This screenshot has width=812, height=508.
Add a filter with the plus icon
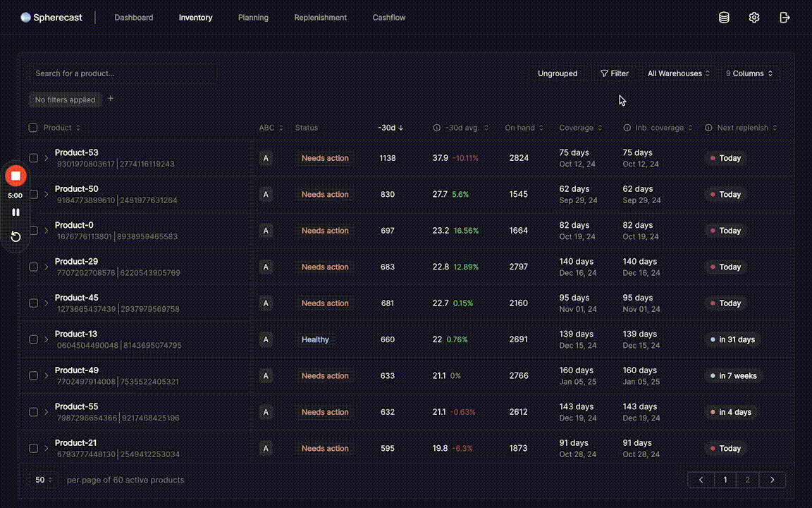pos(111,99)
